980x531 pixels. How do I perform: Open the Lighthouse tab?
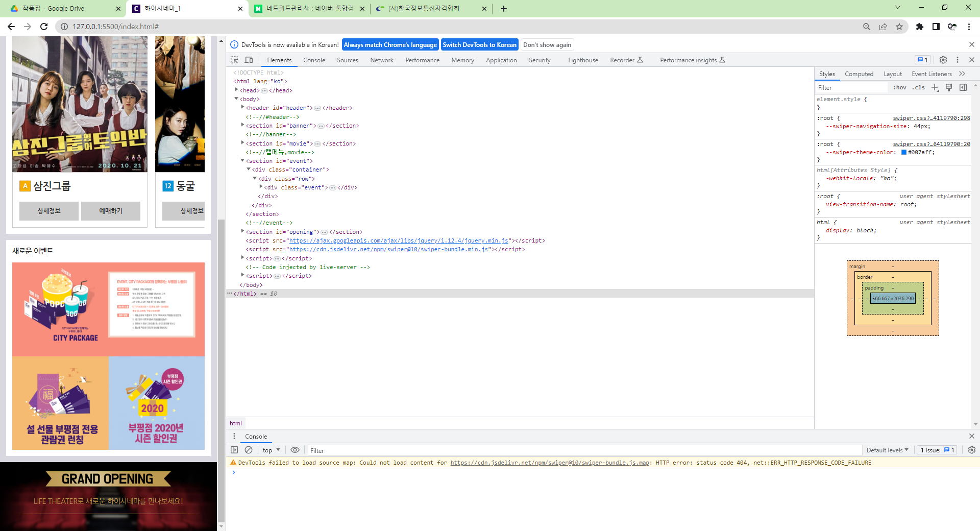pyautogui.click(x=583, y=60)
